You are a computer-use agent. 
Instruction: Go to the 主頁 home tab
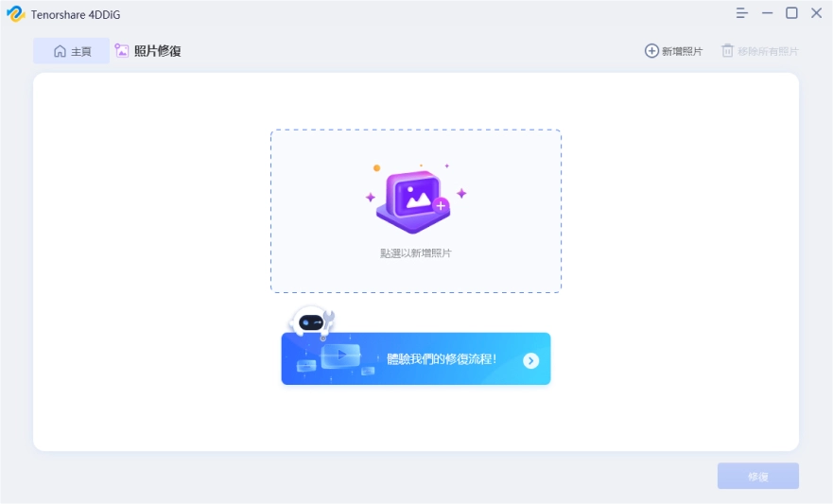coord(72,51)
